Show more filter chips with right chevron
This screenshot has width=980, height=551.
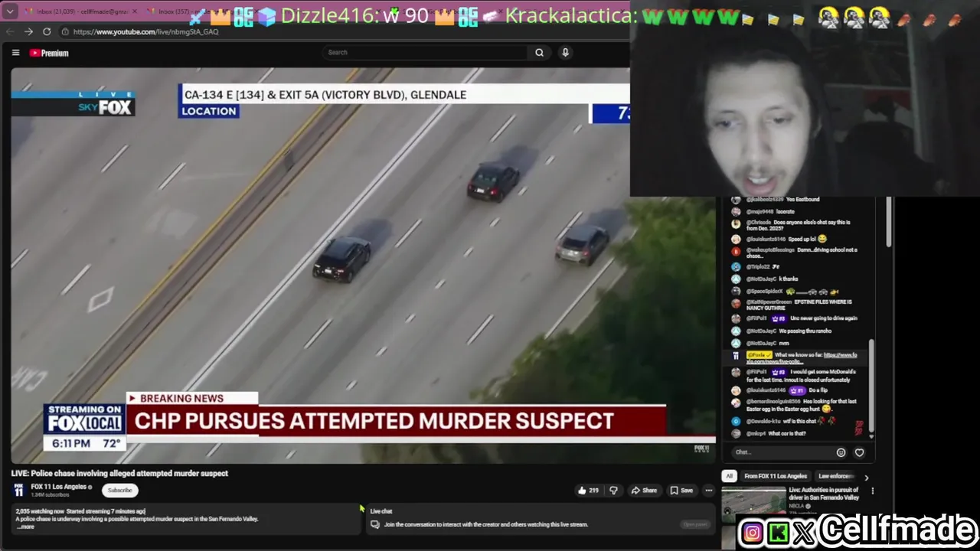pos(866,477)
